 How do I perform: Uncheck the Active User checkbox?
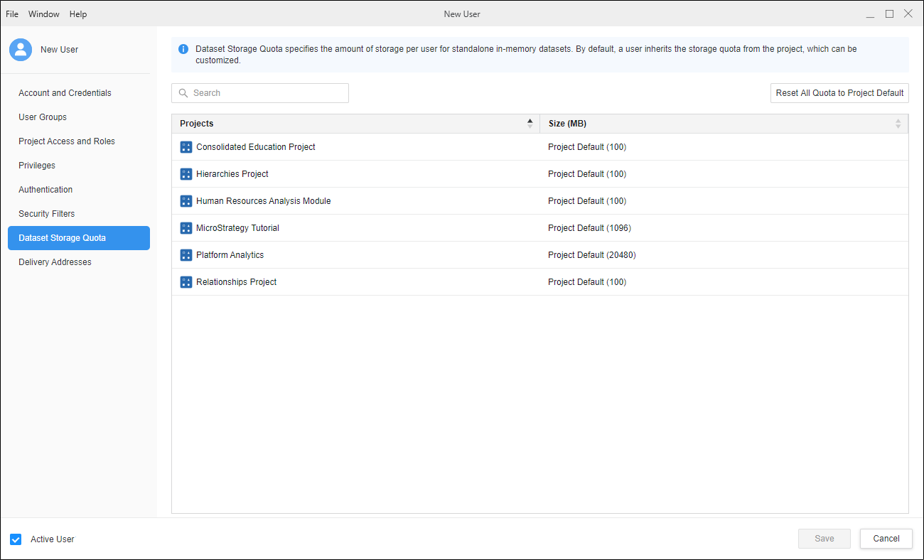[16, 539]
